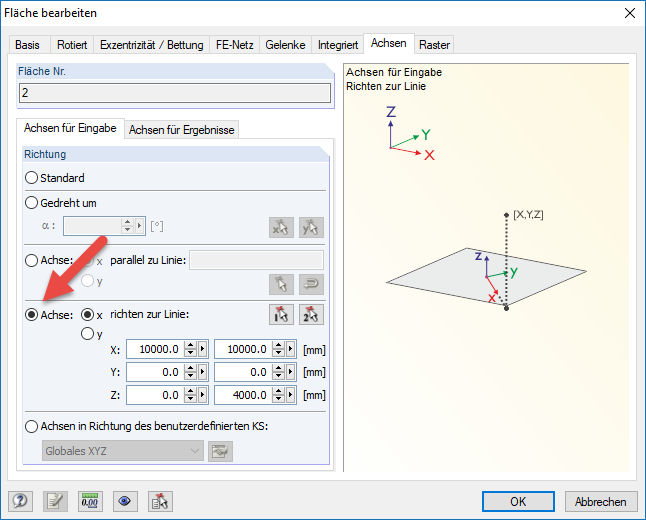Open the Exzentrizität / Bettung tab
This screenshot has width=646, height=520.
click(x=152, y=45)
